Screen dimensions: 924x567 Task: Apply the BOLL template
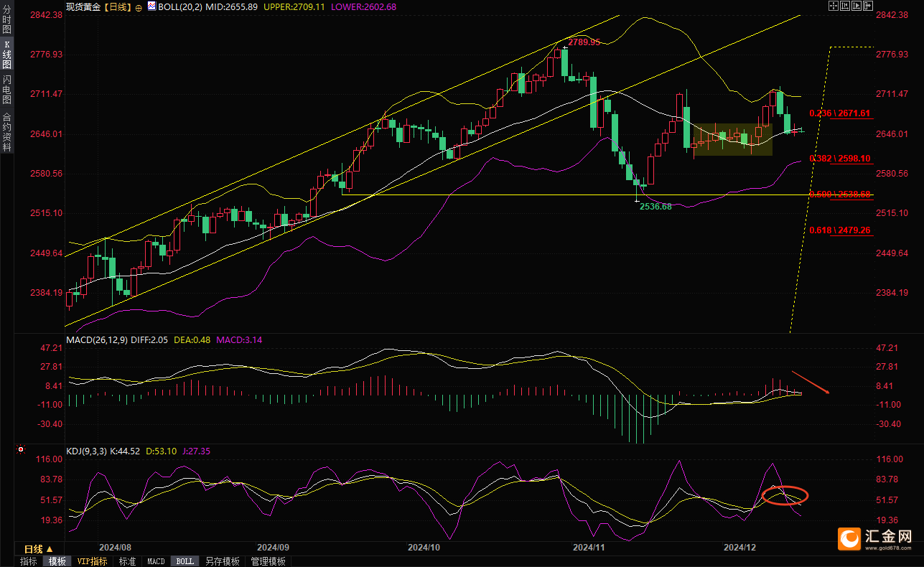pos(185,561)
